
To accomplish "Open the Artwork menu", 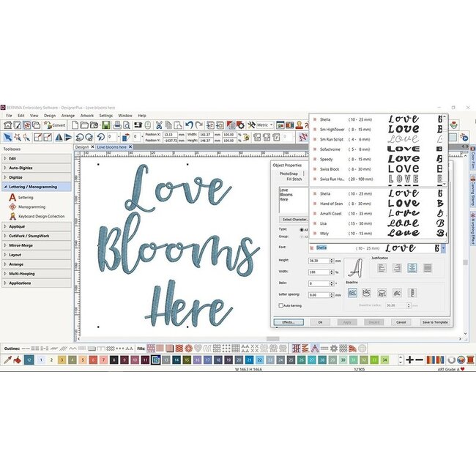I will [86, 115].
